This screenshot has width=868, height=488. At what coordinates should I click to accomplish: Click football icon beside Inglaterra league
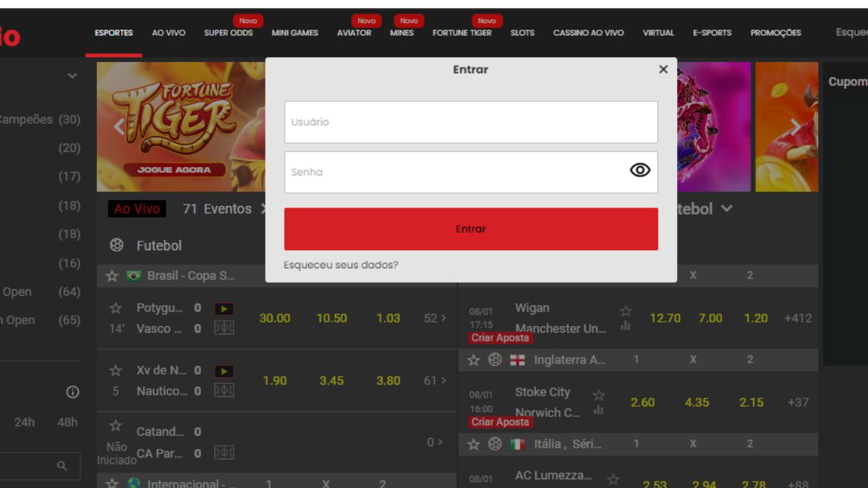click(x=495, y=360)
